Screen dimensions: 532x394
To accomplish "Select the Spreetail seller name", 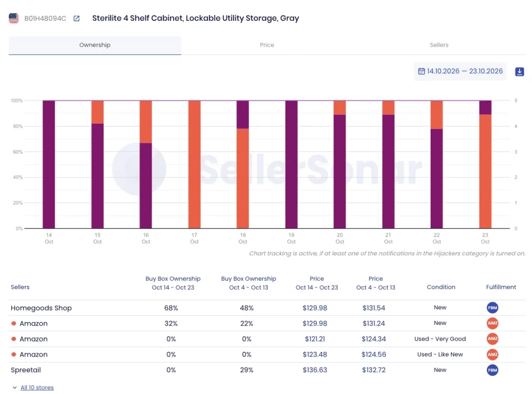I will [x=26, y=370].
